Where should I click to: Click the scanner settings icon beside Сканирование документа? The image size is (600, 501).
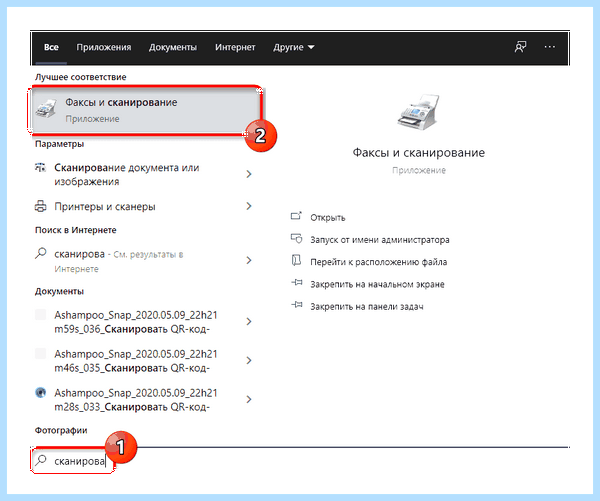coord(41,168)
